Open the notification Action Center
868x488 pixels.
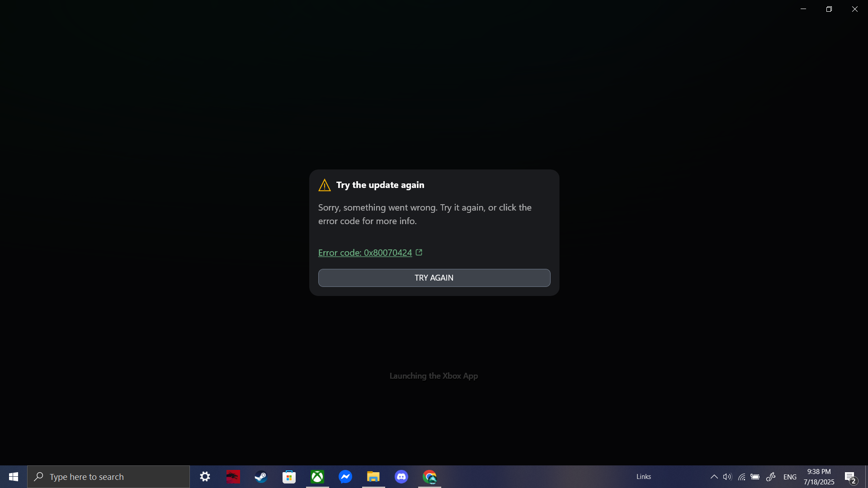(850, 477)
